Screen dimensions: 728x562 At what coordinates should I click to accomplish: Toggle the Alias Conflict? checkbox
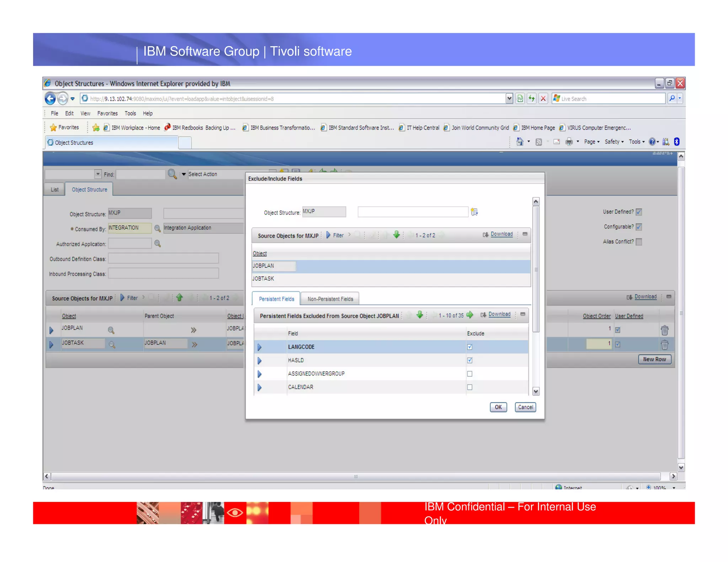tap(639, 242)
